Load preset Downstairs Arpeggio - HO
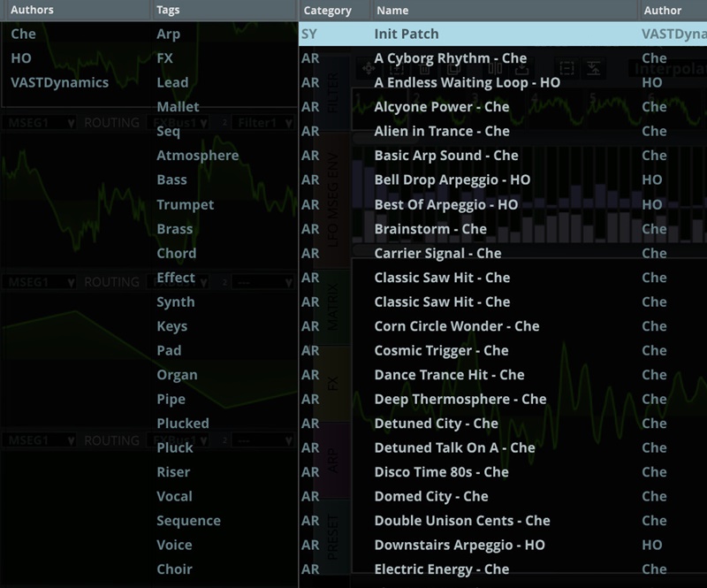 (x=460, y=546)
